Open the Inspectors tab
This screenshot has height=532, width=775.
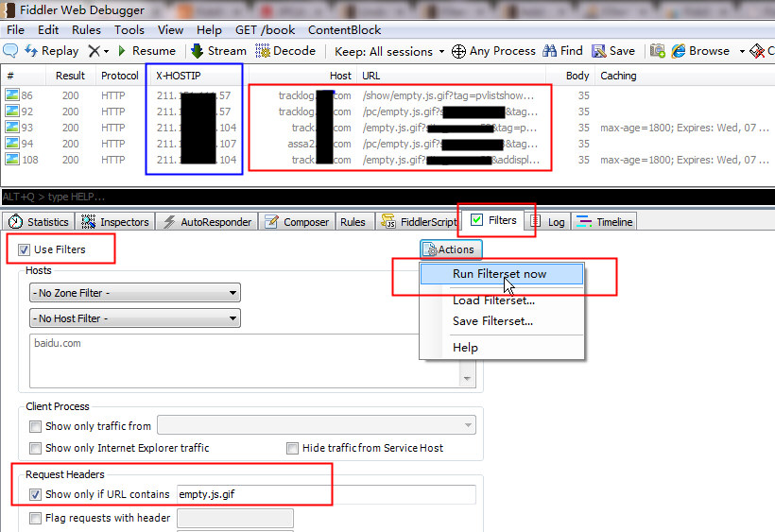click(115, 222)
